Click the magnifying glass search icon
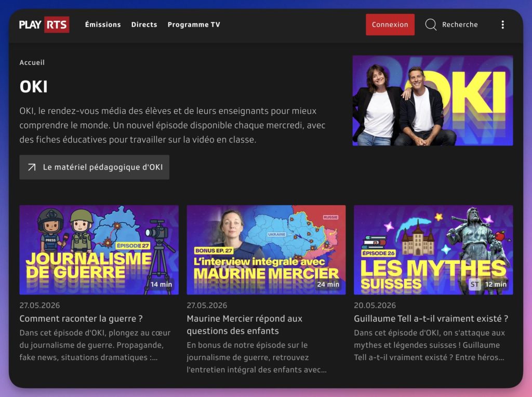Screen dimensions: 532x397 (431, 24)
